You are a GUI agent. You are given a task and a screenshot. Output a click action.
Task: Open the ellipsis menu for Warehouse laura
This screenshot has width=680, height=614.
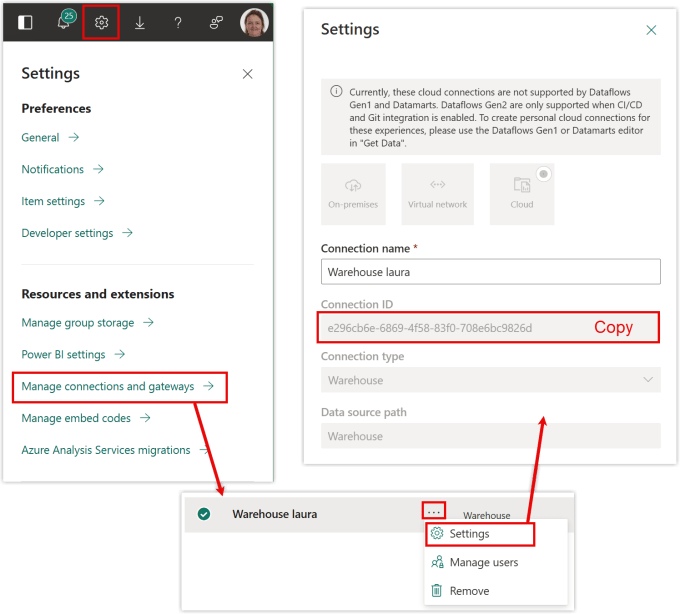pyautogui.click(x=434, y=511)
